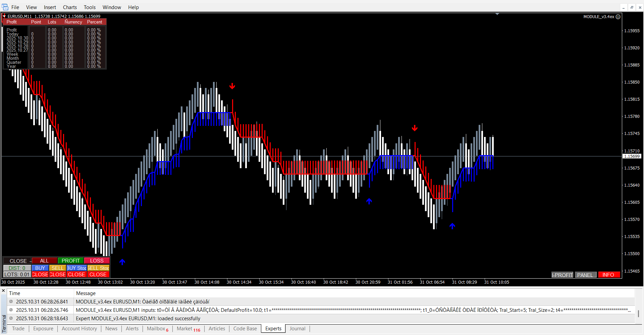Click the blue up arrow buy signal near 13:02
This screenshot has width=644, height=335.
(x=122, y=262)
